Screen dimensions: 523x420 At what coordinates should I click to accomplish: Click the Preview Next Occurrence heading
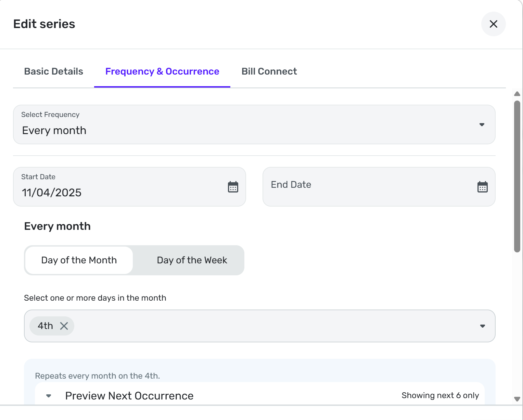click(129, 396)
